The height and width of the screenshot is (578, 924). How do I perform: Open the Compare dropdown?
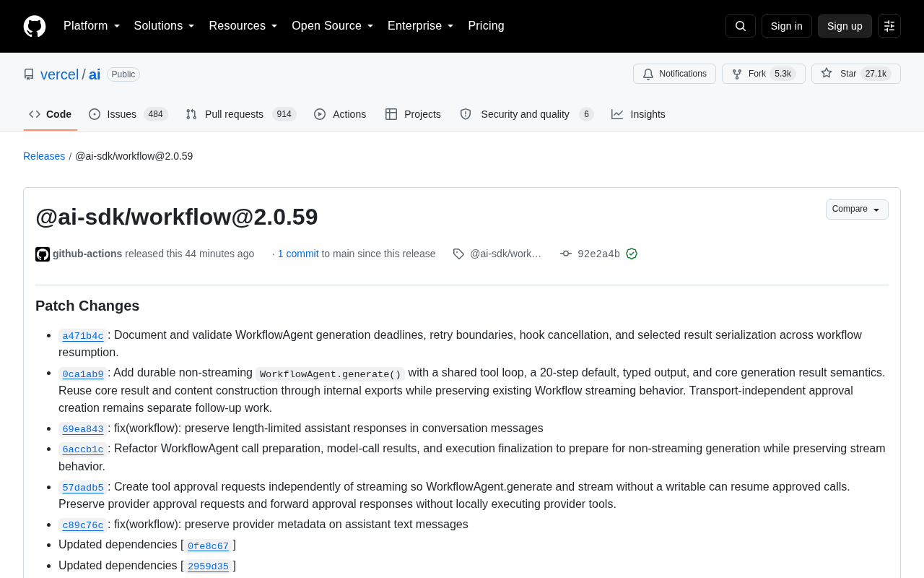(857, 210)
